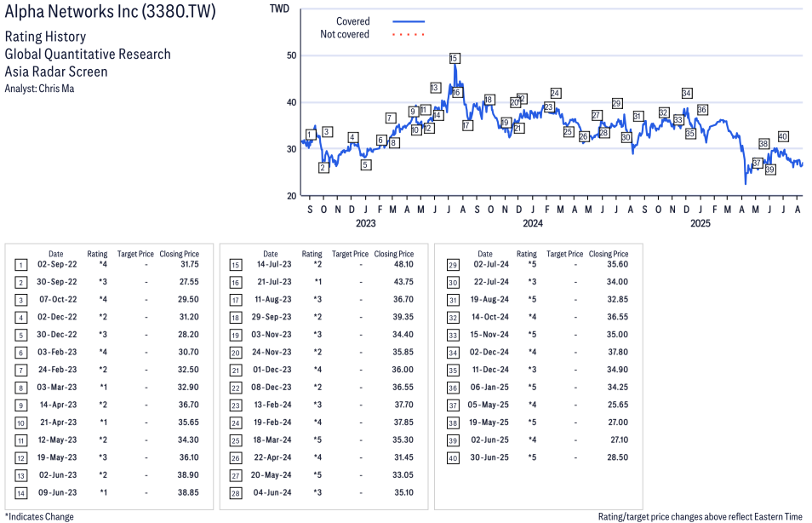Image resolution: width=812 pixels, height=523 pixels.
Task: Click the rating *5 in the 18-Mar-24 row
Action: pos(317,440)
